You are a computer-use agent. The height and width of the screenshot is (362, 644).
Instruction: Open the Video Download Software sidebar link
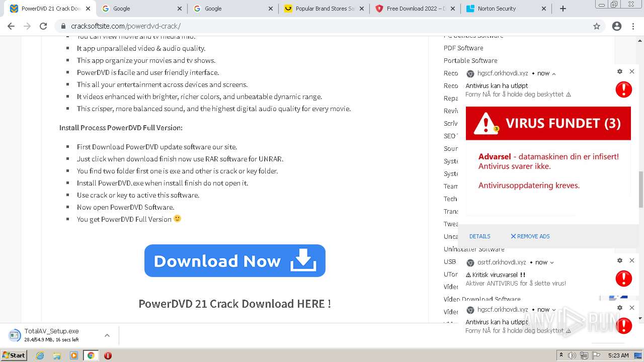[x=482, y=299]
